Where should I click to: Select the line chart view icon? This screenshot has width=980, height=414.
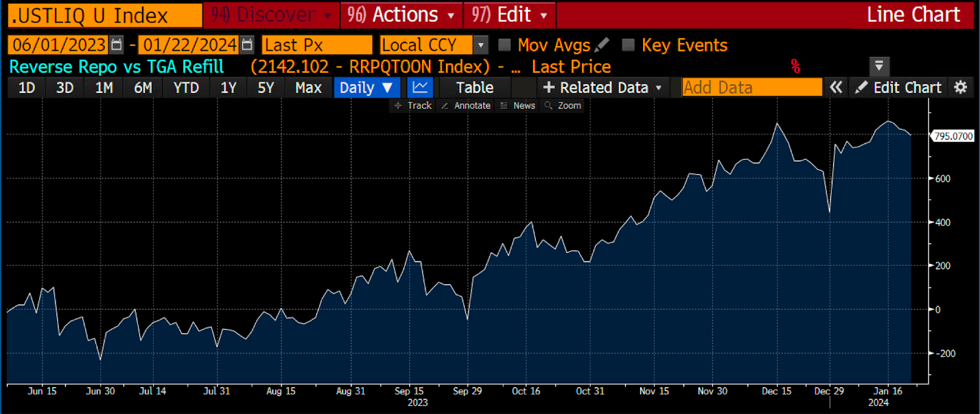420,88
